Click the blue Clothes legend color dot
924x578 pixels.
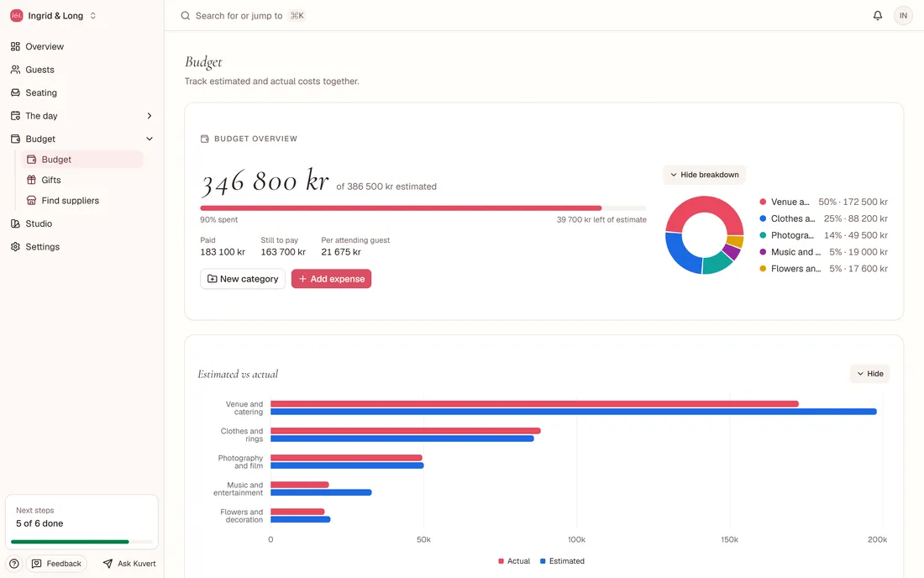[x=763, y=218]
